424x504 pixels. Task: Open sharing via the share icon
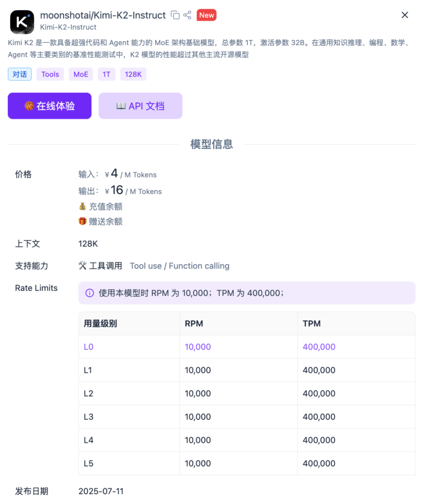(x=186, y=15)
